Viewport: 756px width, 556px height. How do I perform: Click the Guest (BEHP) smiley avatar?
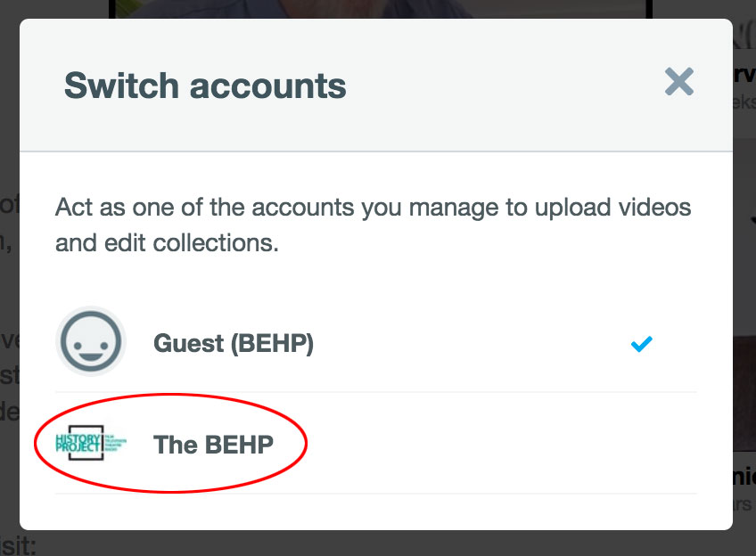click(91, 342)
